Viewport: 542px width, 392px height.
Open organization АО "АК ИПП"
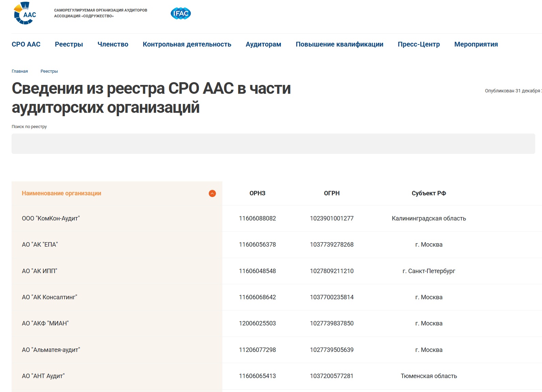coord(39,271)
